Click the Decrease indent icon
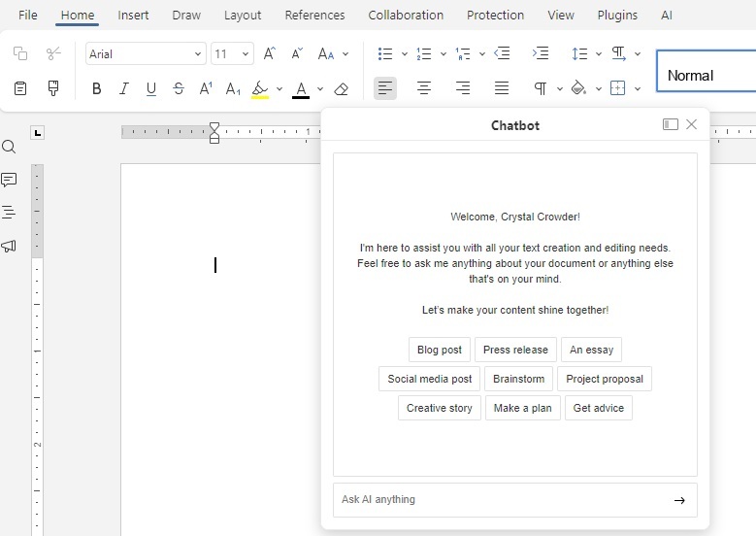 [x=502, y=54]
